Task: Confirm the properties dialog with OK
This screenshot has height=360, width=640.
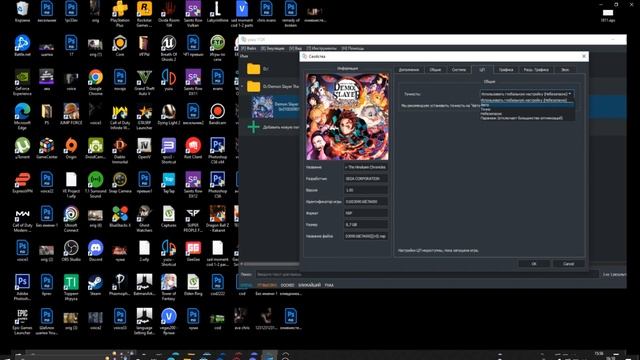Action: [x=533, y=264]
